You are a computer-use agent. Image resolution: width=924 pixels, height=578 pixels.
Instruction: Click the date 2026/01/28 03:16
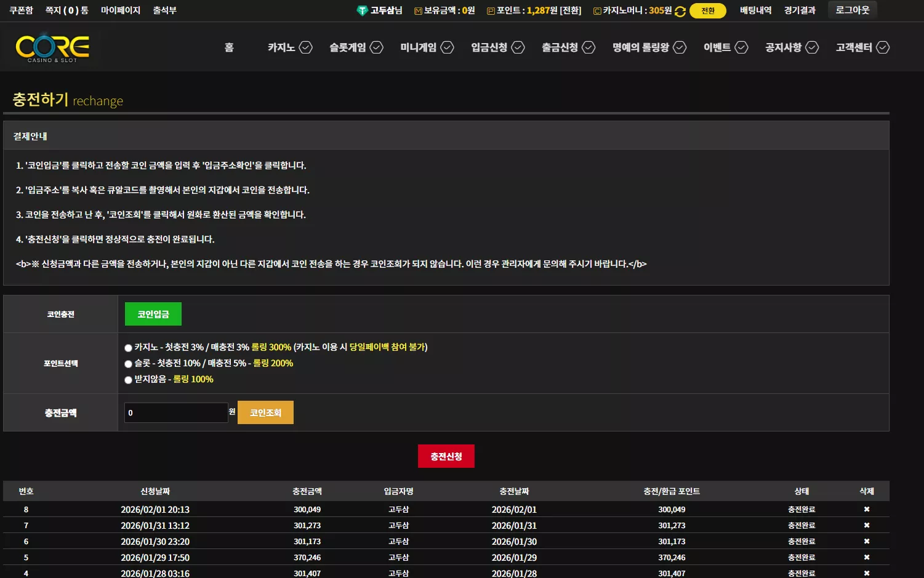tap(155, 573)
